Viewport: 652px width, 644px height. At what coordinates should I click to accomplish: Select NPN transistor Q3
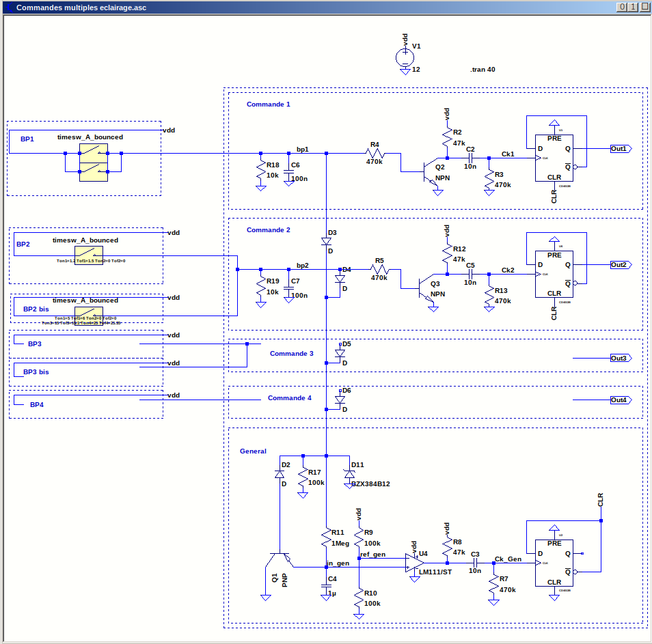pyautogui.click(x=427, y=288)
